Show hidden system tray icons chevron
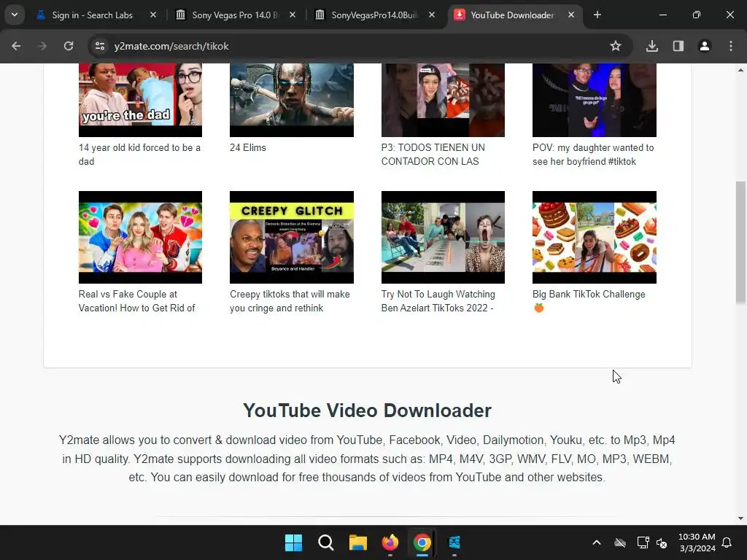Viewport: 747px width, 560px height. point(597,542)
